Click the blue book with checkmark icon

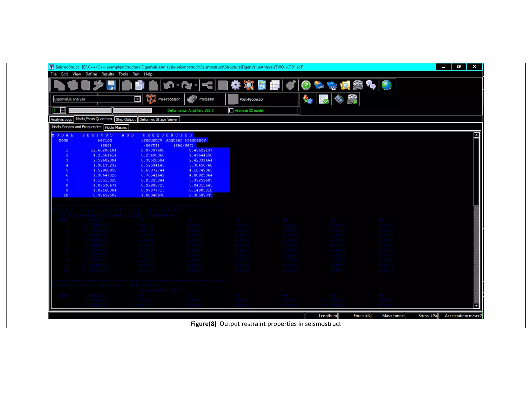coord(332,85)
